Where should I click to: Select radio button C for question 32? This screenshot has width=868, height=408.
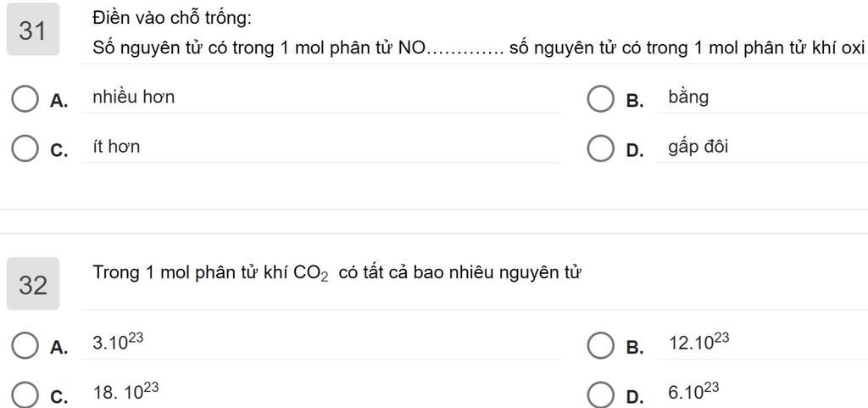pos(25,395)
